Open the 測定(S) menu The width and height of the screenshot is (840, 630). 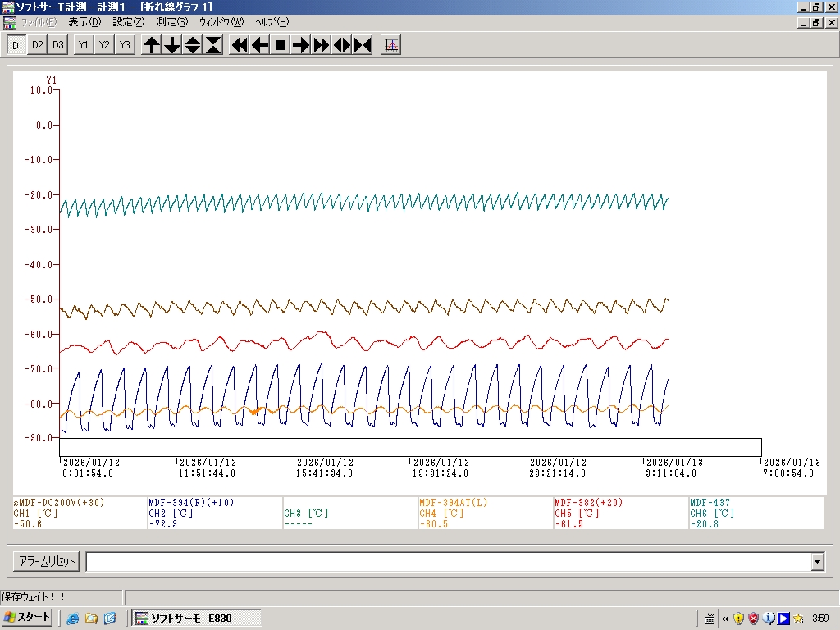point(171,22)
